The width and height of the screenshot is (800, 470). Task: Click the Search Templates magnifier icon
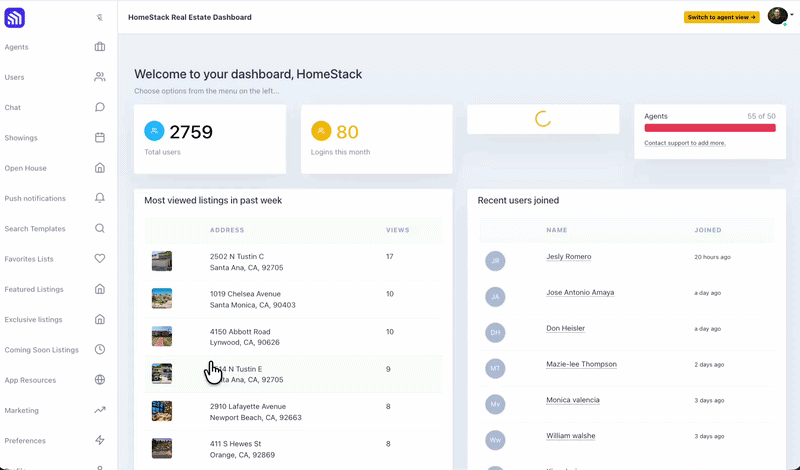point(100,229)
